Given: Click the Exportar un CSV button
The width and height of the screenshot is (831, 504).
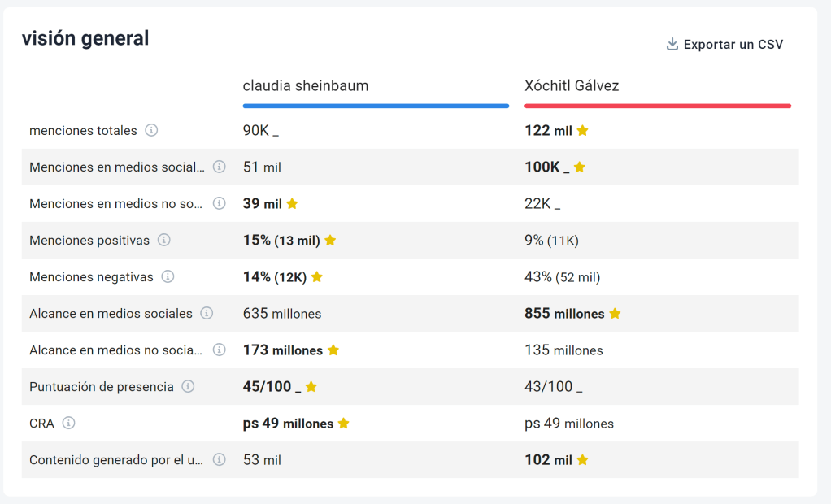Looking at the screenshot, I should tap(732, 45).
